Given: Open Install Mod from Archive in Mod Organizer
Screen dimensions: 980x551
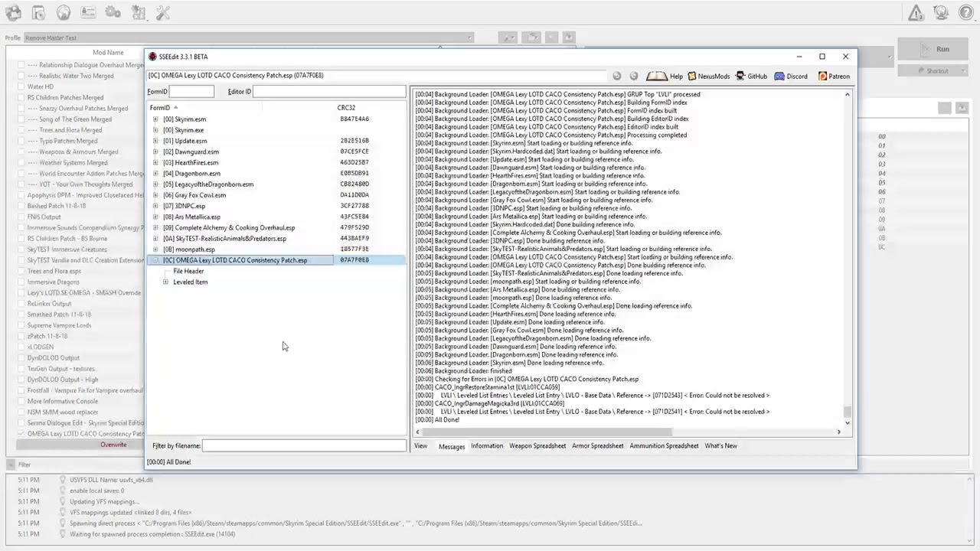Looking at the screenshot, I should point(38,12).
